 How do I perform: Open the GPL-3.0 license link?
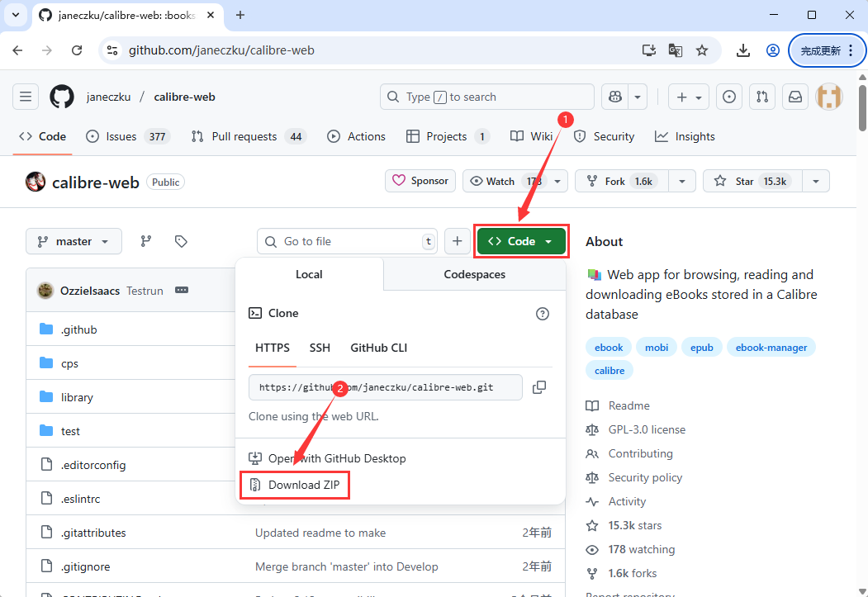pyautogui.click(x=647, y=429)
